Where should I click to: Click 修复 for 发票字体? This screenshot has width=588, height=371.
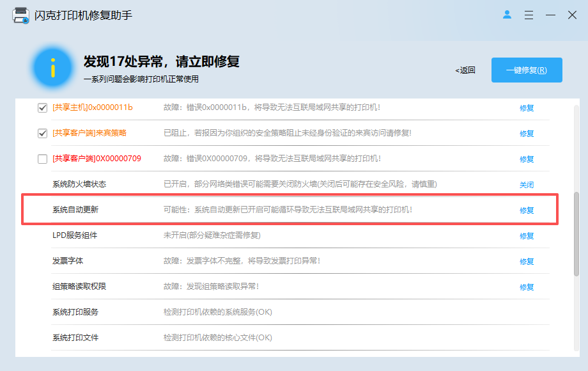(527, 261)
